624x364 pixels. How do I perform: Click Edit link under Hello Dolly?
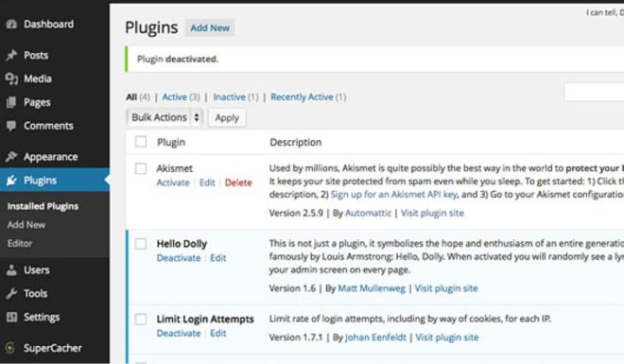218,258
